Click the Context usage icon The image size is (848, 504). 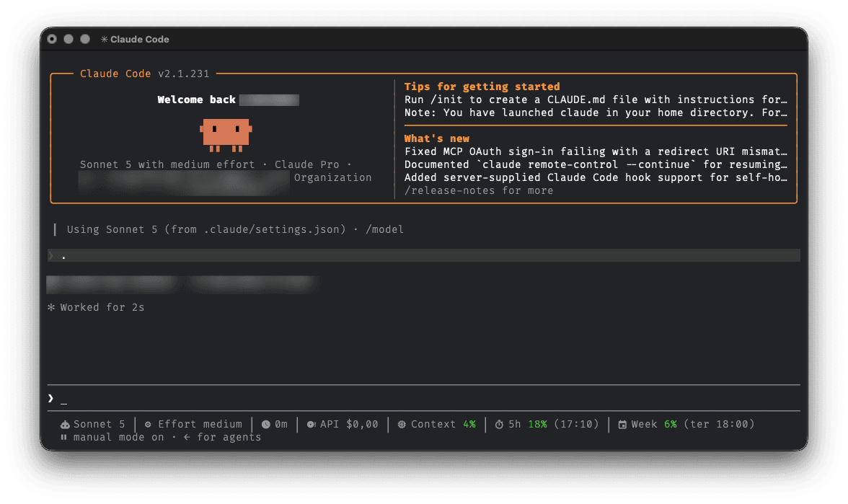pyautogui.click(x=402, y=425)
